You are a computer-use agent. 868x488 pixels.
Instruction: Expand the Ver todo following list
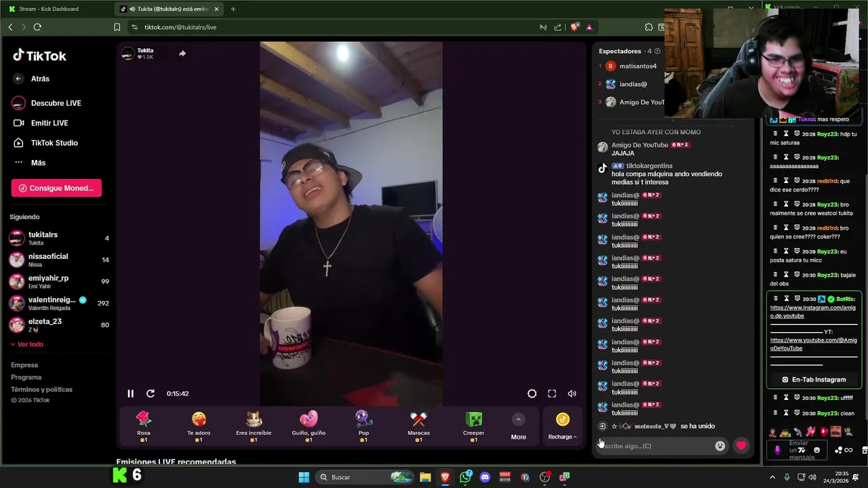tap(27, 344)
